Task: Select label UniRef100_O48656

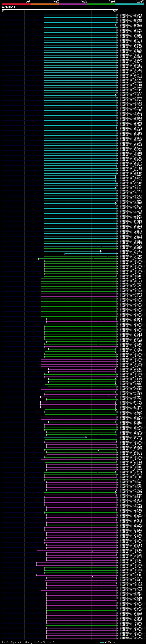Action: tap(131, 98)
